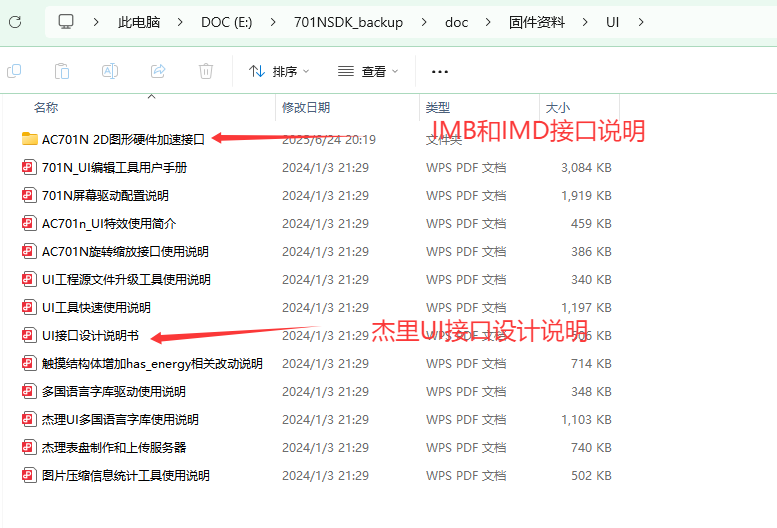
Task: Select file name 701N_UI编辑工具用户手册
Action: coord(114,167)
